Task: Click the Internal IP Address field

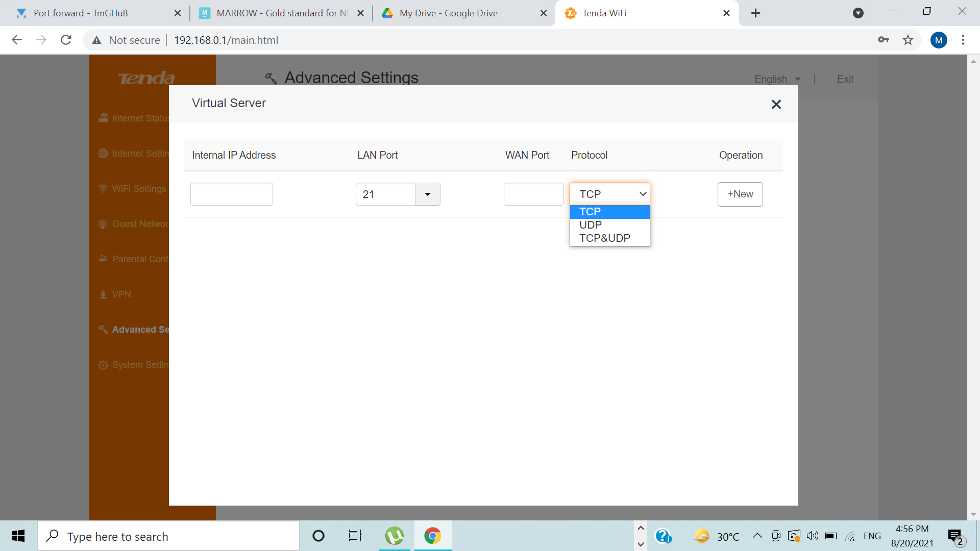Action: [x=231, y=194]
